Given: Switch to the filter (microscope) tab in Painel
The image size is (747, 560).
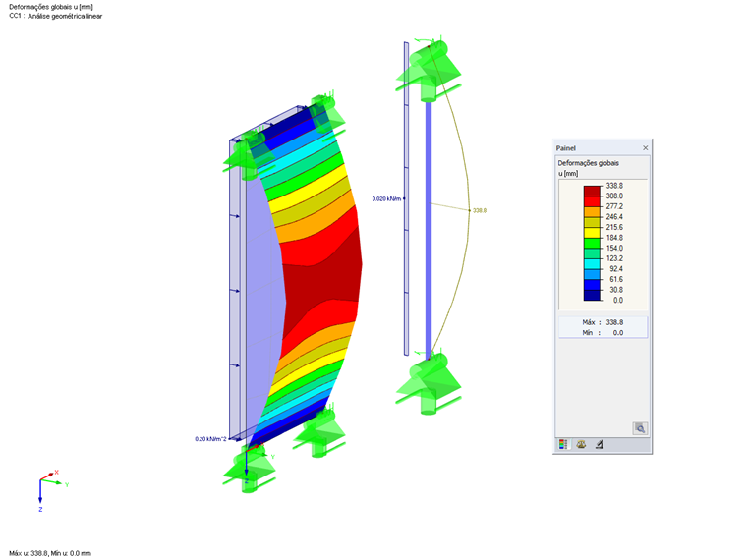Looking at the screenshot, I should tap(600, 444).
